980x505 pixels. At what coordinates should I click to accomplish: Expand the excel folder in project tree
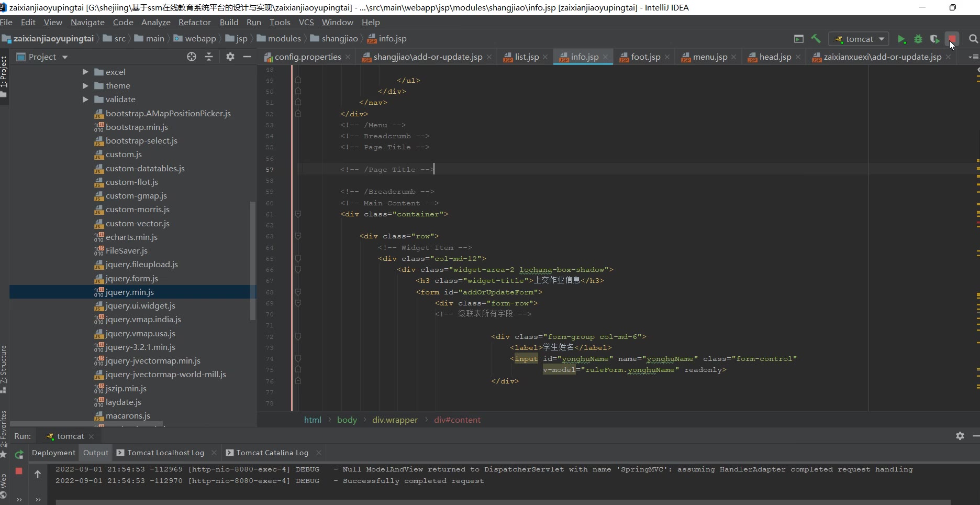click(x=85, y=72)
